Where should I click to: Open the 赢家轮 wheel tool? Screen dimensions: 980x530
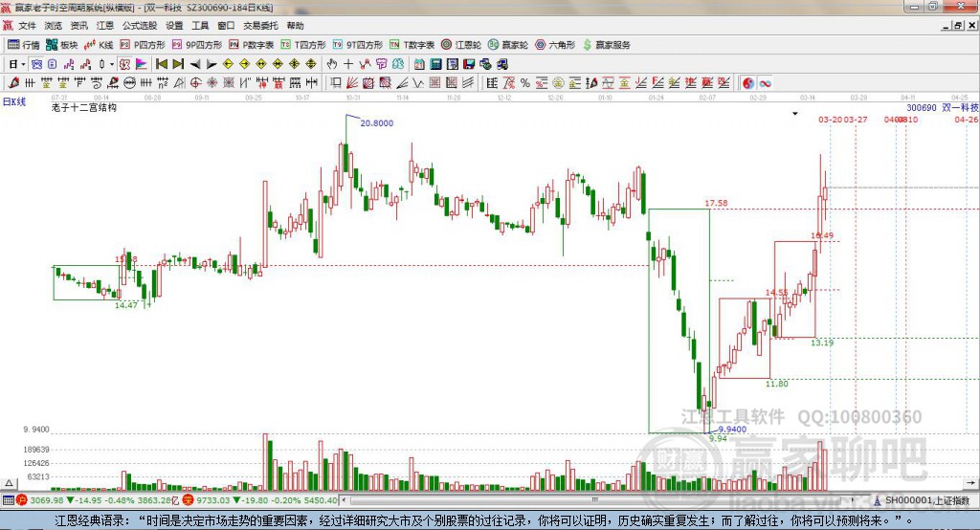click(508, 45)
